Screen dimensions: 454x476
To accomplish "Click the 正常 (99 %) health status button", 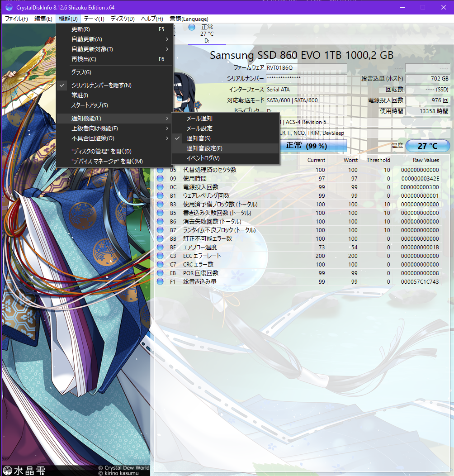I will click(x=313, y=146).
